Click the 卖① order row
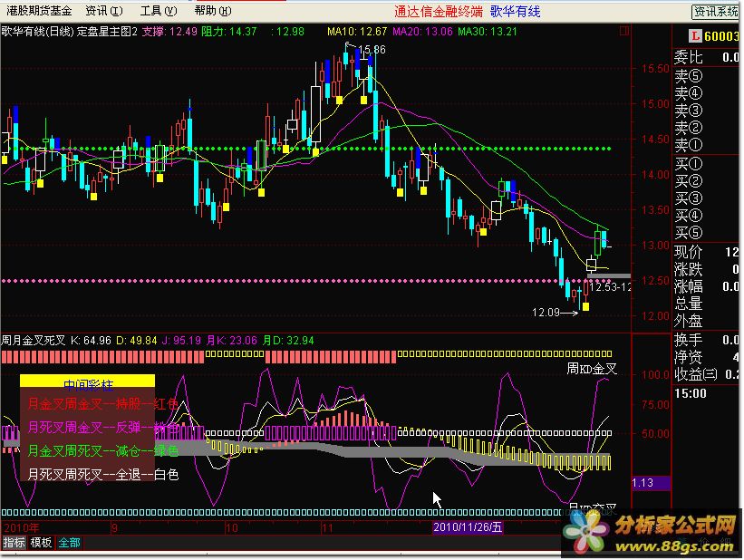Screen dimensions: 744x560 pyautogui.click(x=706, y=145)
